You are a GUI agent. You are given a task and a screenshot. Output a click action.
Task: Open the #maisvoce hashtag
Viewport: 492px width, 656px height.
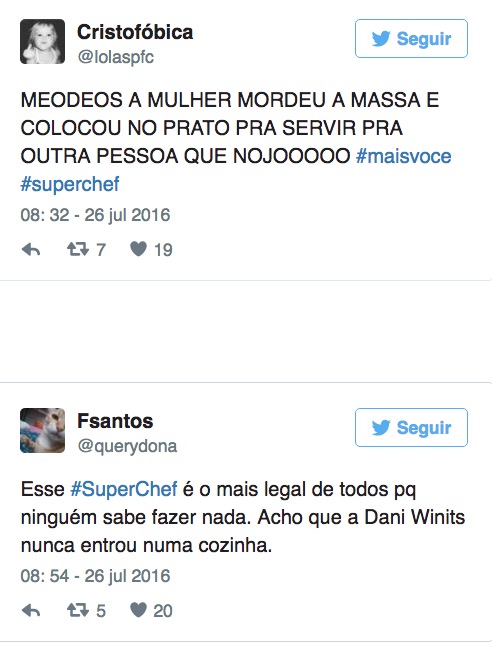[x=403, y=156]
